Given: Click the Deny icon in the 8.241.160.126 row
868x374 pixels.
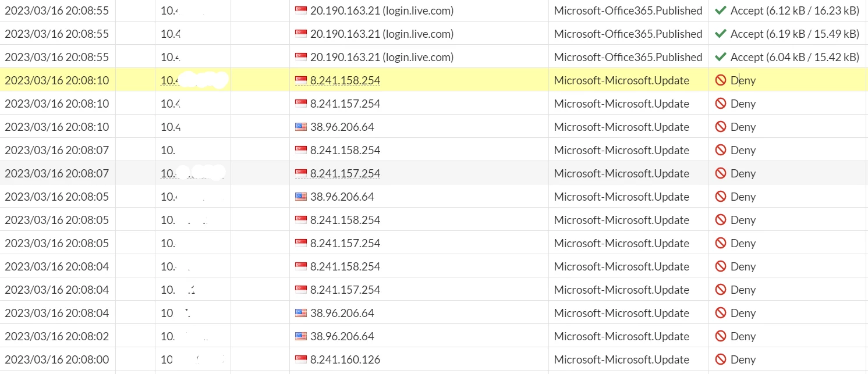Looking at the screenshot, I should (721, 359).
